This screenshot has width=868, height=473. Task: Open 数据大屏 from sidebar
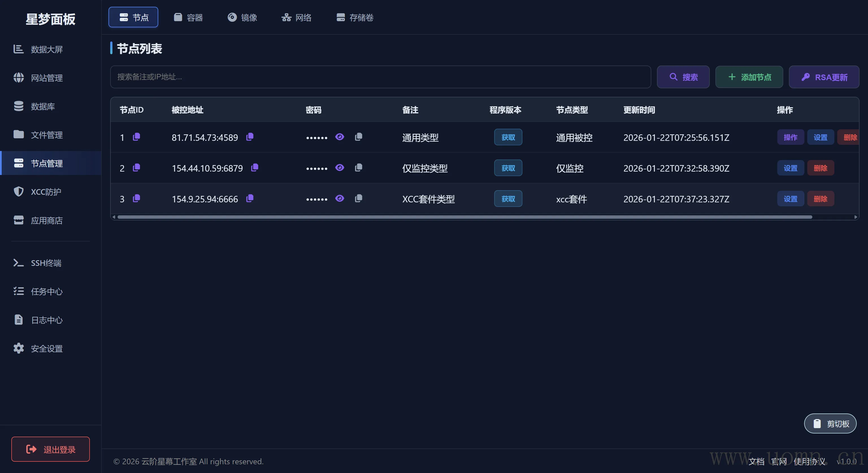(47, 49)
